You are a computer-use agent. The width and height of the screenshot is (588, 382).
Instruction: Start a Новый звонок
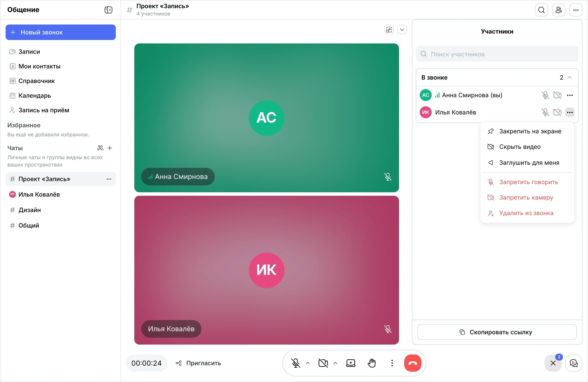pos(60,32)
